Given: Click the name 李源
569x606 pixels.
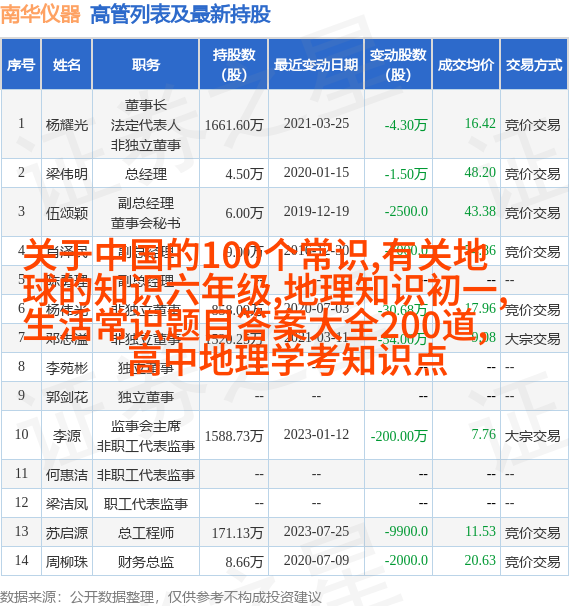Looking at the screenshot, I should [x=67, y=436].
